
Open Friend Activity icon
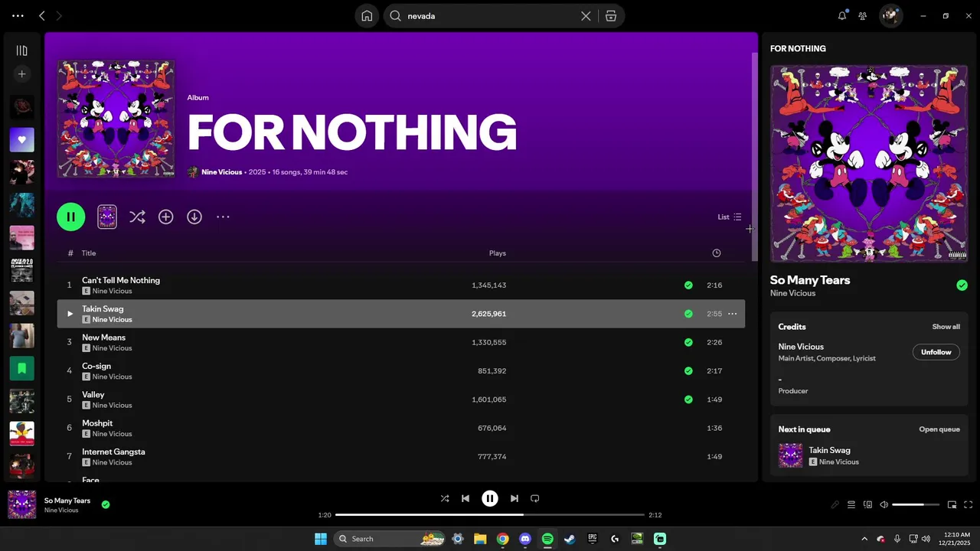[863, 15]
